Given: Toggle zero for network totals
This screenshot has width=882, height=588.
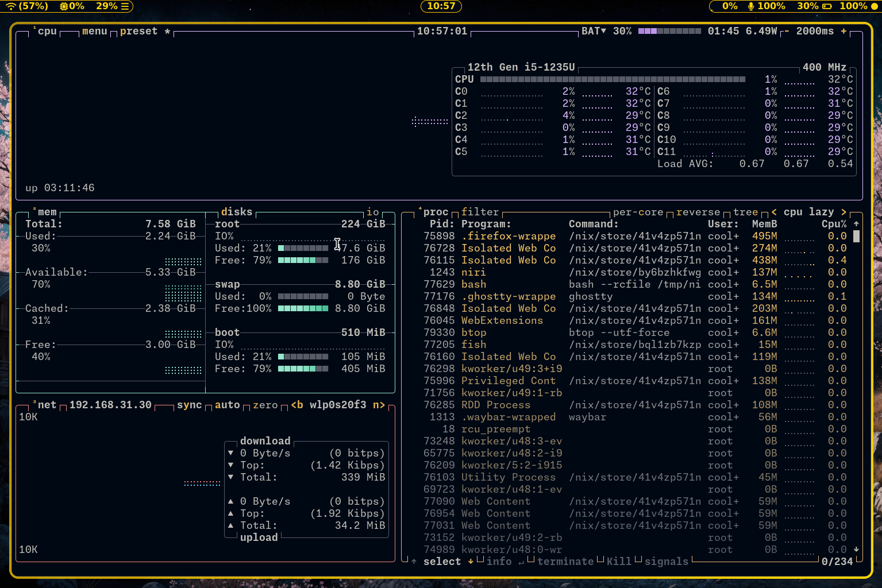Looking at the screenshot, I should click(x=265, y=405).
